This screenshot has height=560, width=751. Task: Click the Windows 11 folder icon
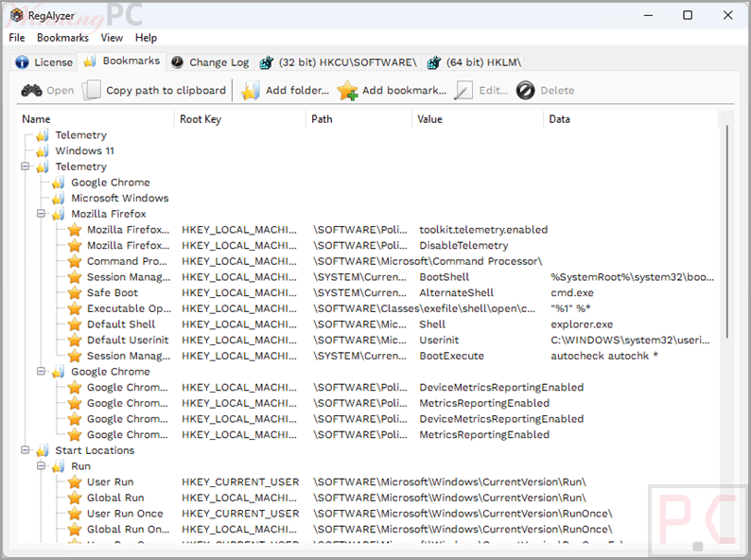pos(43,151)
